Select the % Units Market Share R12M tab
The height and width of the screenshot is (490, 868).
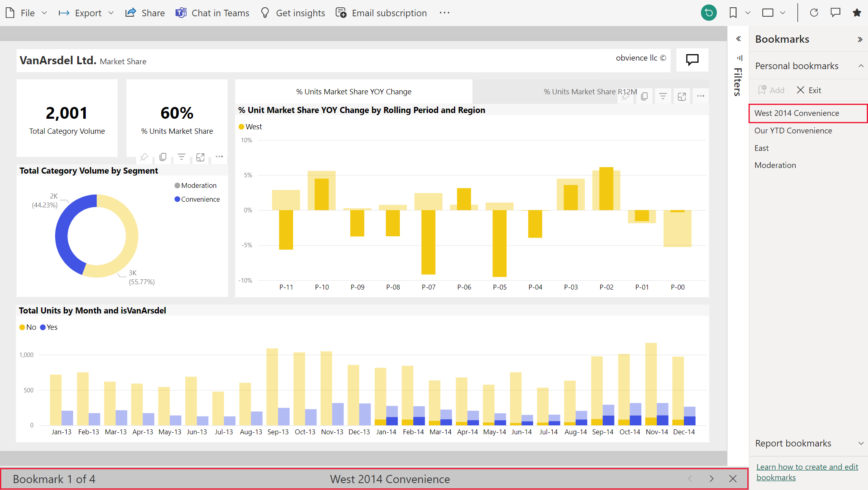click(x=588, y=91)
